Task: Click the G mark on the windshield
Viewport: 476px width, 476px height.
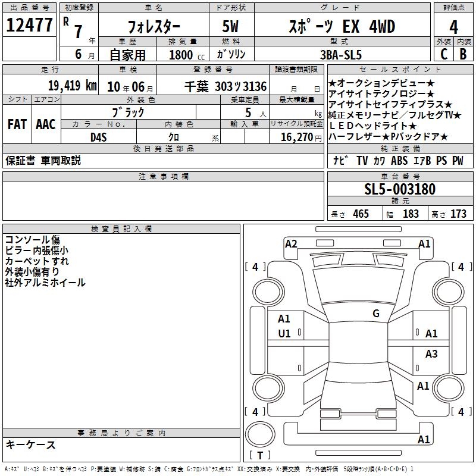Action: pyautogui.click(x=376, y=314)
